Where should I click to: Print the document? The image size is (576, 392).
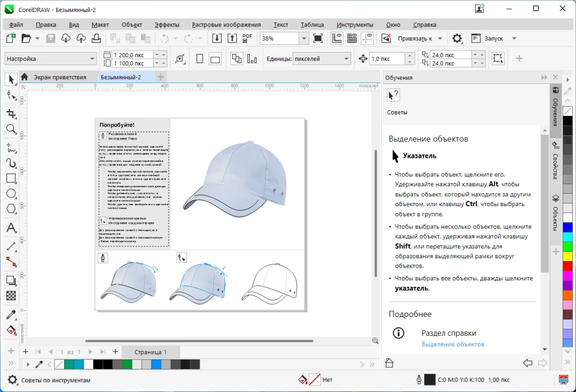coord(96,39)
